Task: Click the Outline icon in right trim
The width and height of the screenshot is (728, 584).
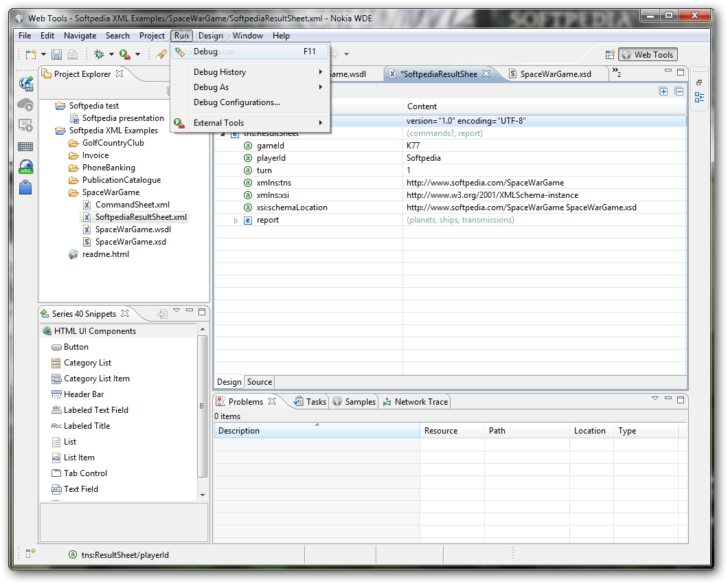Action: [x=699, y=97]
